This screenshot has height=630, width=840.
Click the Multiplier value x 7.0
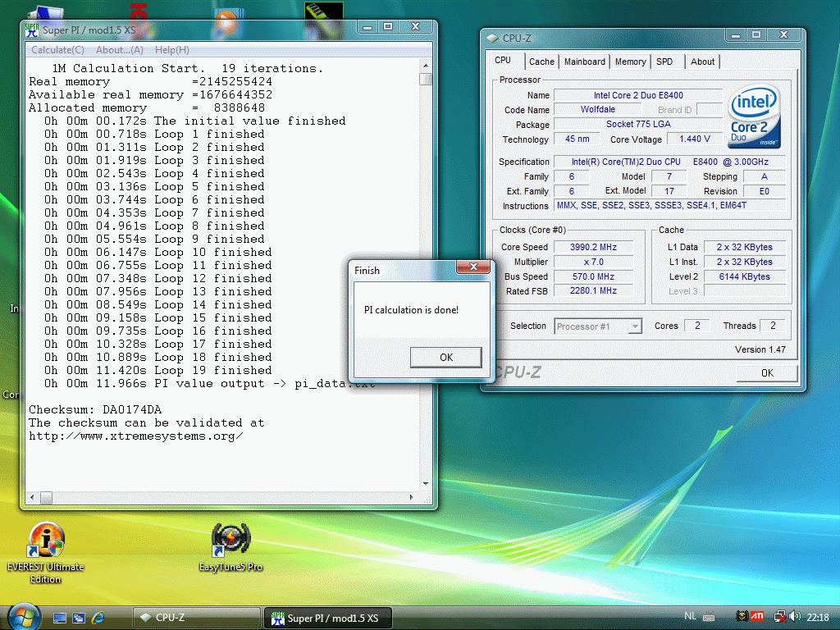593,262
